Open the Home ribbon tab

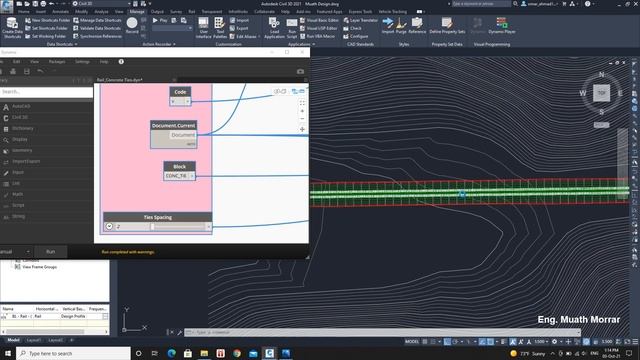point(23,11)
